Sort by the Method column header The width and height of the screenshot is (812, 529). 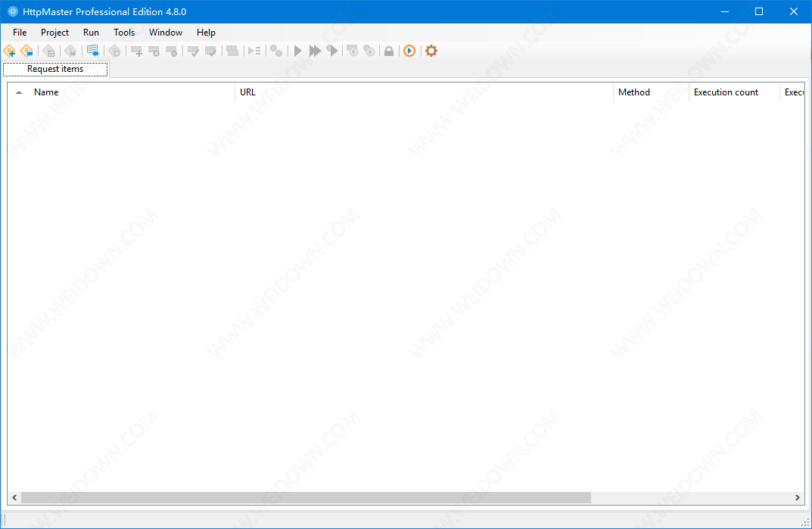click(651, 92)
